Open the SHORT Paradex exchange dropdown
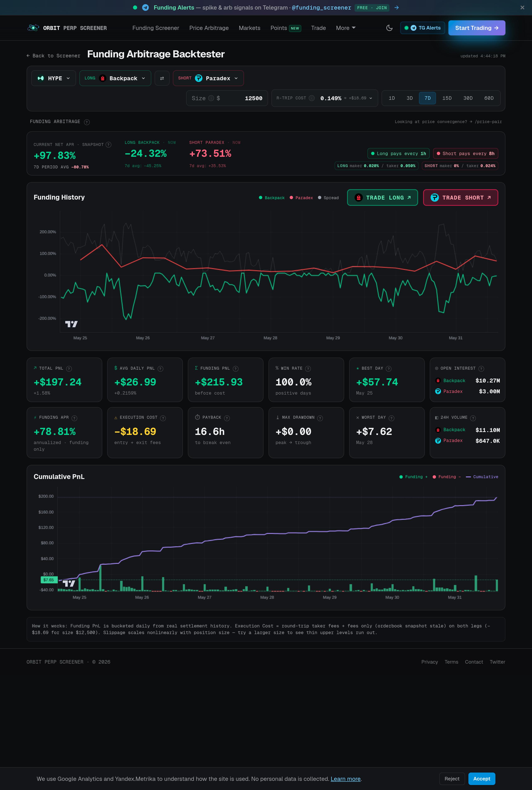The width and height of the screenshot is (532, 790). click(x=208, y=78)
